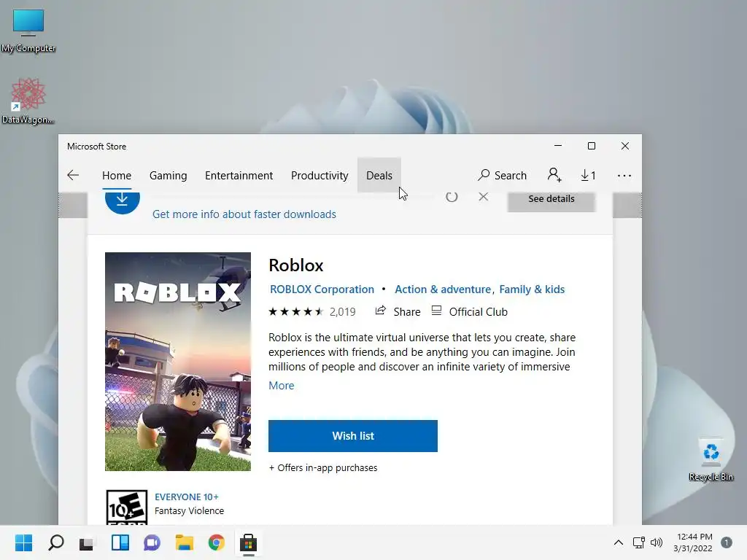Screen dimensions: 747x560
Task: Maximize the Microsoft Store window
Action: pyautogui.click(x=591, y=146)
